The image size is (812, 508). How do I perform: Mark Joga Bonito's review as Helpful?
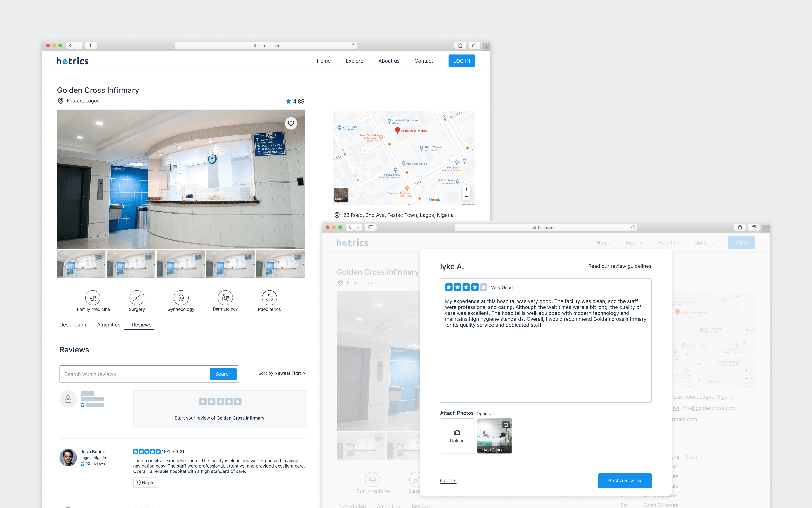145,482
